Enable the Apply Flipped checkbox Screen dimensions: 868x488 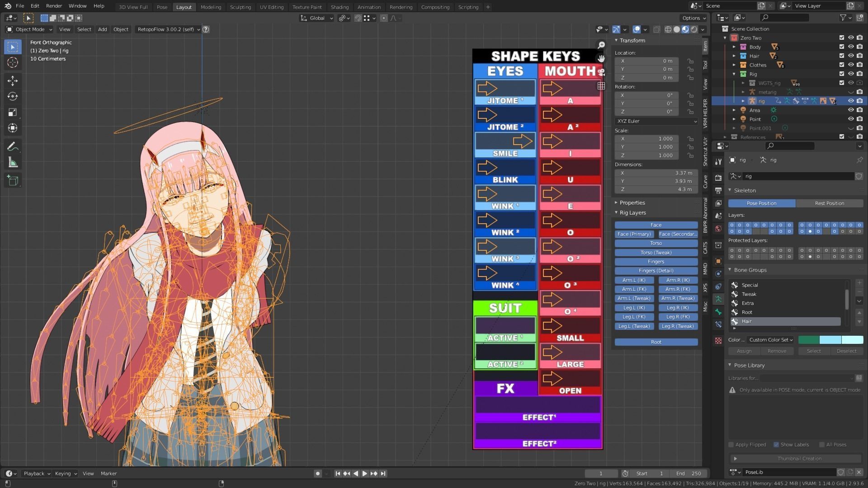point(731,445)
